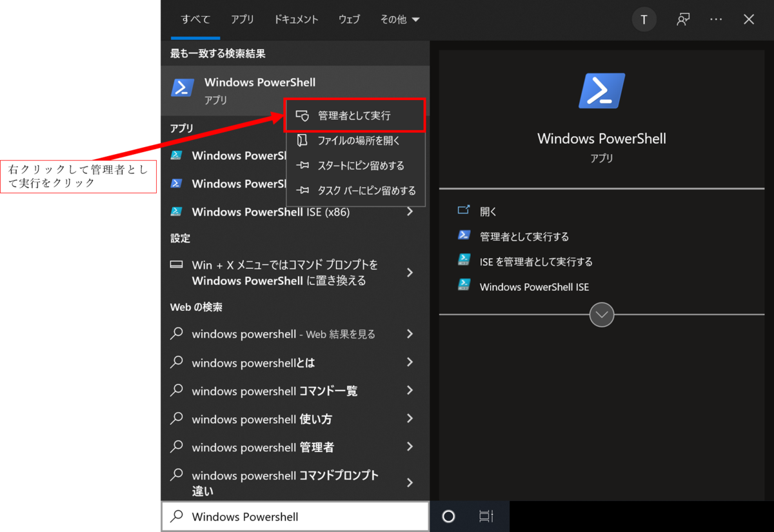Click 管理者として実行する in the preview pane
The height and width of the screenshot is (532, 774).
click(x=524, y=237)
